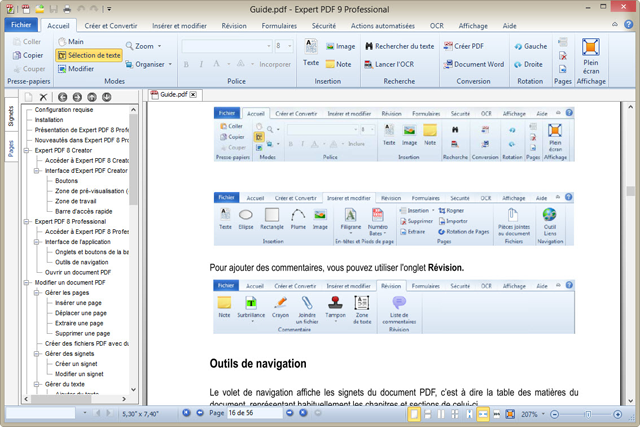The image size is (640, 427).
Task: Click the zoom slider handle in status bar
Action: pyautogui.click(x=588, y=414)
